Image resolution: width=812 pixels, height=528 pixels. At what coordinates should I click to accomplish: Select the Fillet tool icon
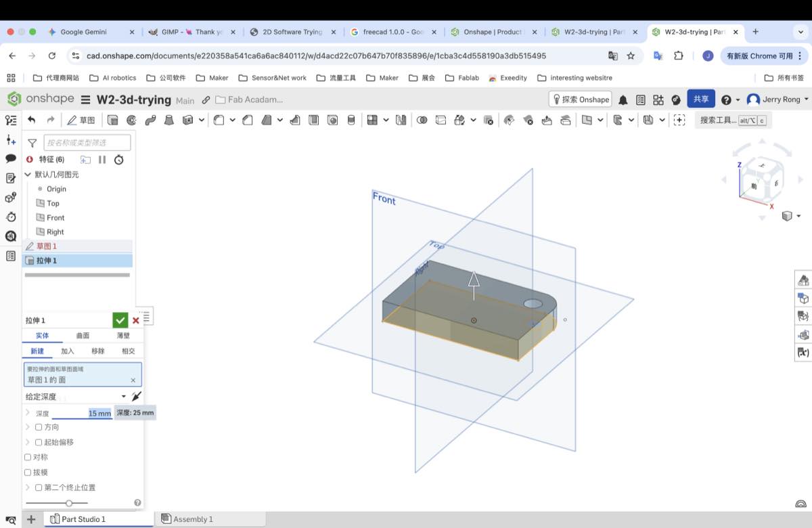click(219, 120)
